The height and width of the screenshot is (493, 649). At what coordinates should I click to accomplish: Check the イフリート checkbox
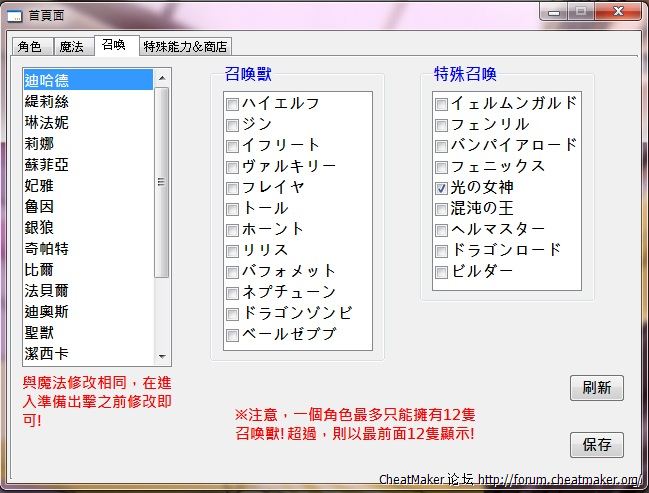coord(232,146)
